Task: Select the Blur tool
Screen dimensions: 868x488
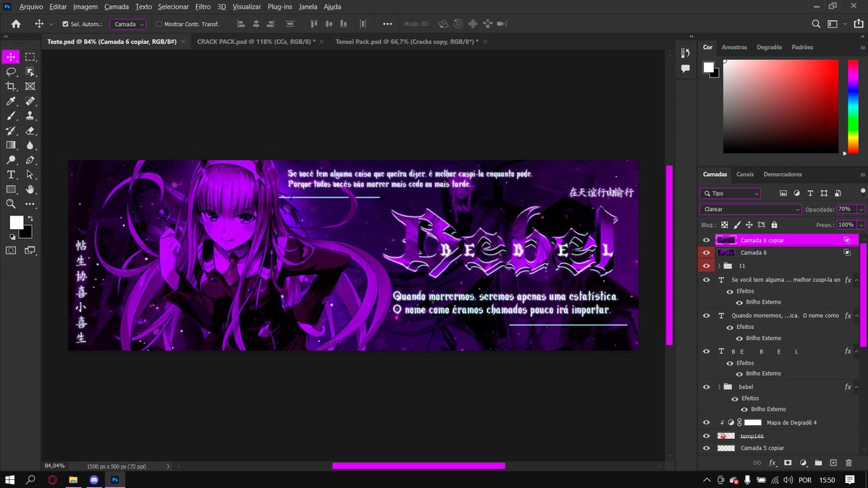Action: [30, 145]
